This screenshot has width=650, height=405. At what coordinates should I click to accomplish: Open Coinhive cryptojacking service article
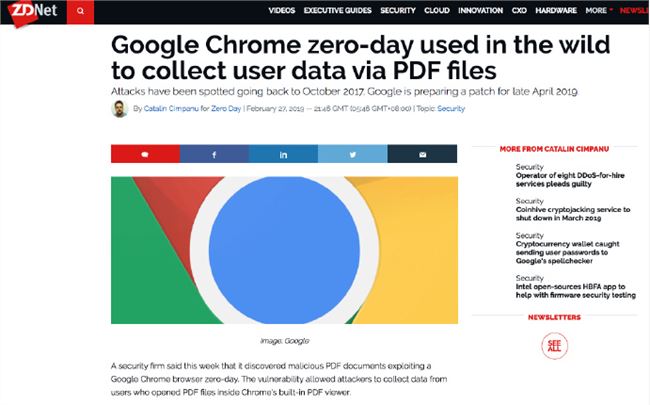point(573,214)
